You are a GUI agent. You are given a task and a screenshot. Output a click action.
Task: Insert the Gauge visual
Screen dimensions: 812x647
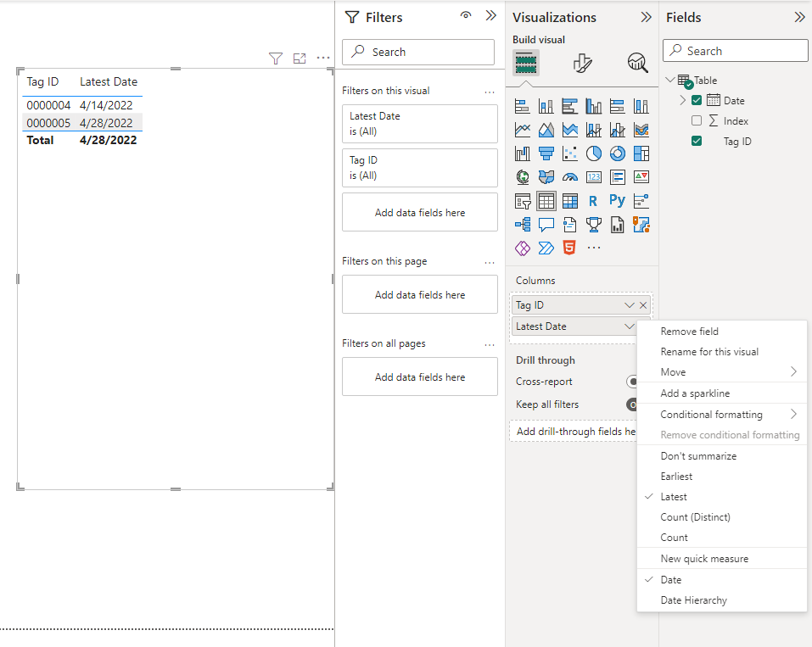(569, 177)
